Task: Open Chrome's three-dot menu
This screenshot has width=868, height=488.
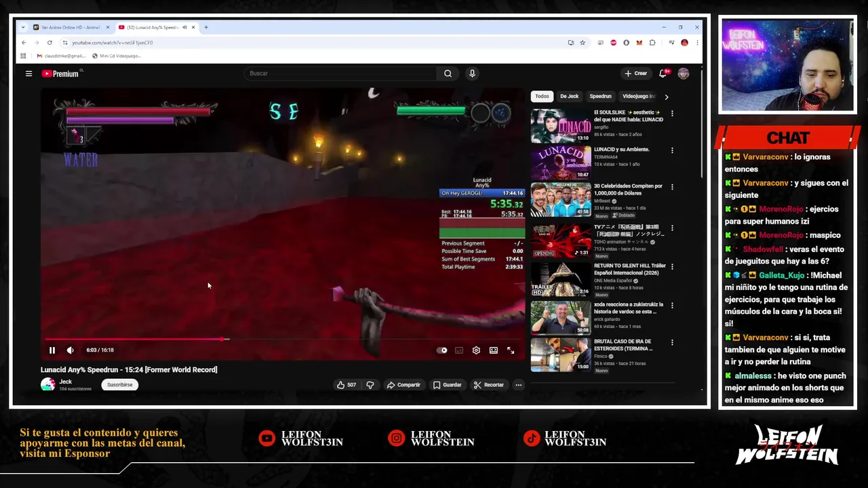Action: coord(697,42)
